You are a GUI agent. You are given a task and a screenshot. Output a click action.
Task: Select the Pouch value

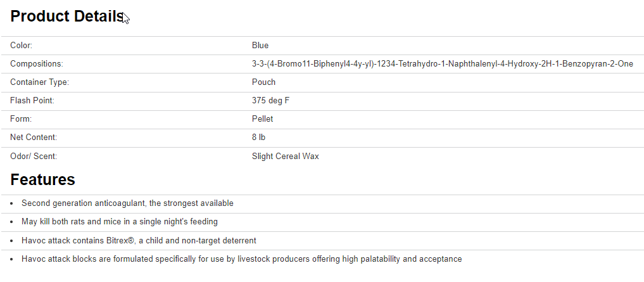tap(263, 82)
